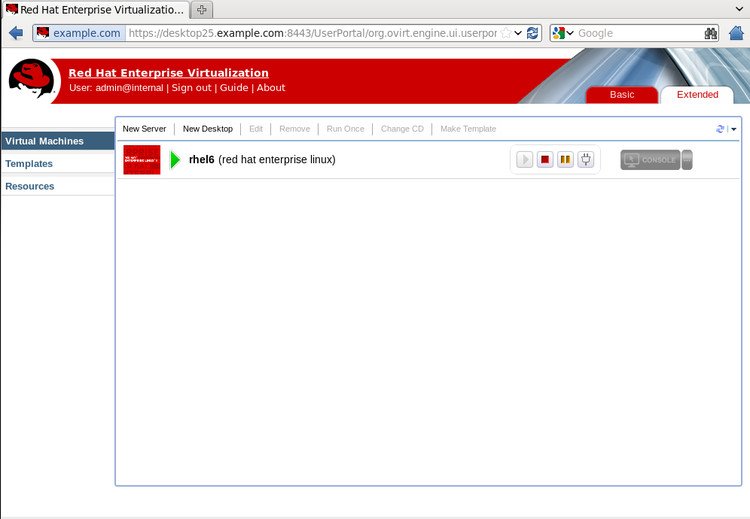Open the Guide link
Screen dimensions: 750x519
[234, 88]
